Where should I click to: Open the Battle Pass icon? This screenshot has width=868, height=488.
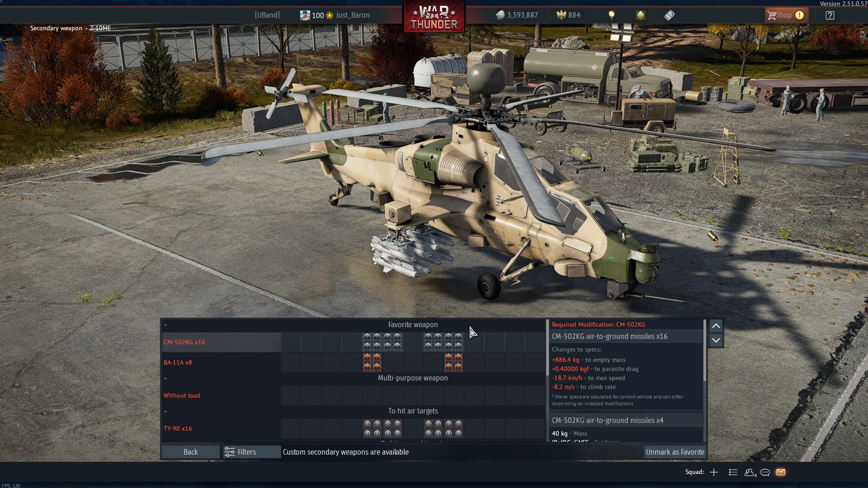[670, 15]
